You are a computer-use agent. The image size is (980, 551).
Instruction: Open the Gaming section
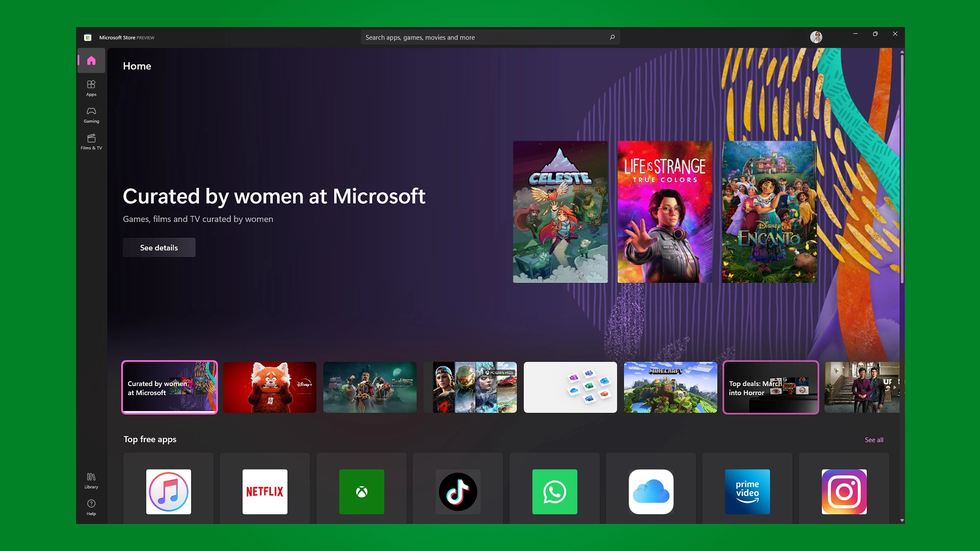coord(91,115)
